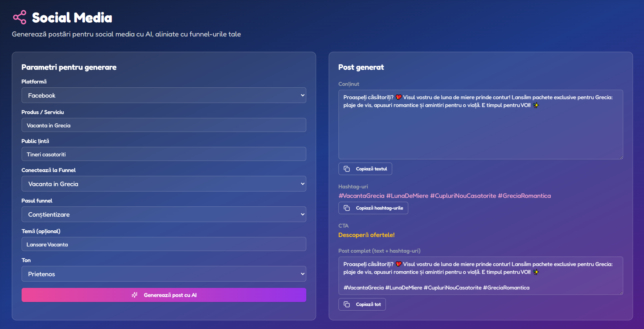Image resolution: width=644 pixels, height=329 pixels.
Task: Click into the Temă (opțional) field
Action: coord(164,244)
